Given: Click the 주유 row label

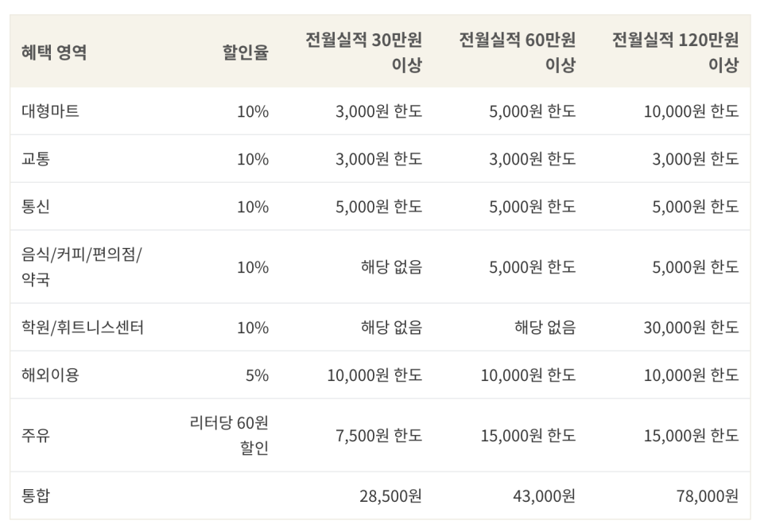Looking at the screenshot, I should [x=36, y=436].
